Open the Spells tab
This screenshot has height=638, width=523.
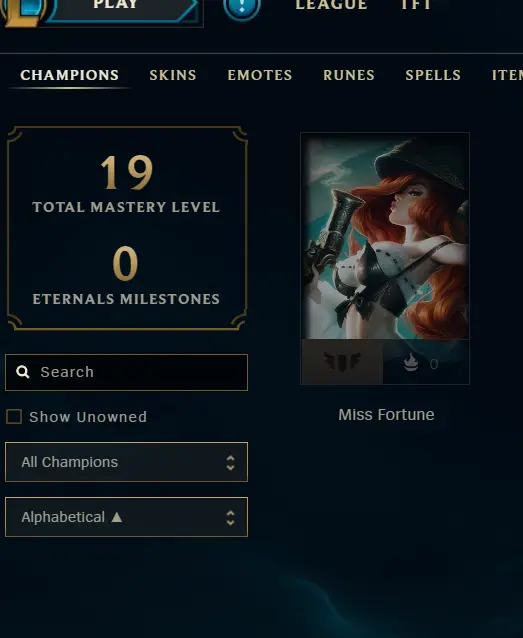[433, 75]
